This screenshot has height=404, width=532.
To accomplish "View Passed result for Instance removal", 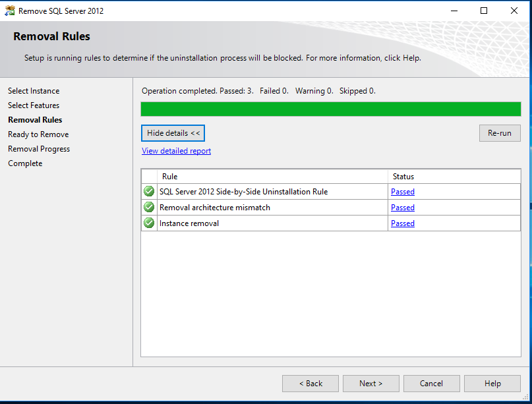I will (402, 223).
